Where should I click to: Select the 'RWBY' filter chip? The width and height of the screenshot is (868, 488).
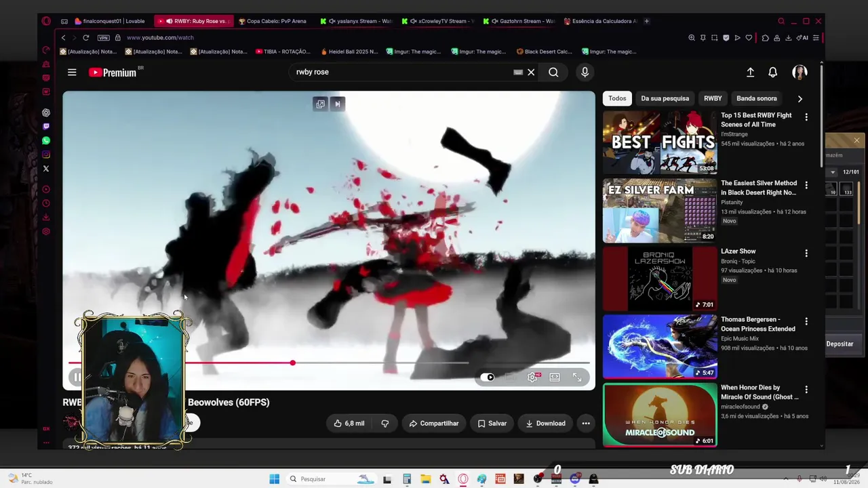tap(713, 98)
